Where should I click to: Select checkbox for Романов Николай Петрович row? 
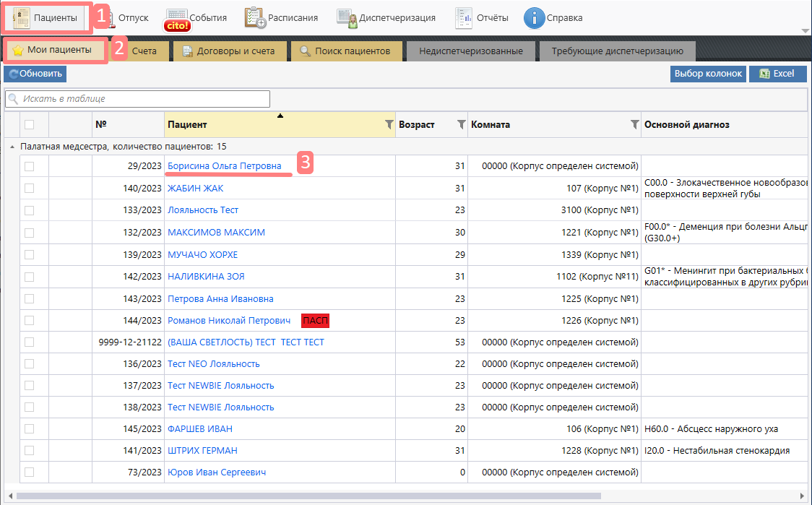pos(29,321)
